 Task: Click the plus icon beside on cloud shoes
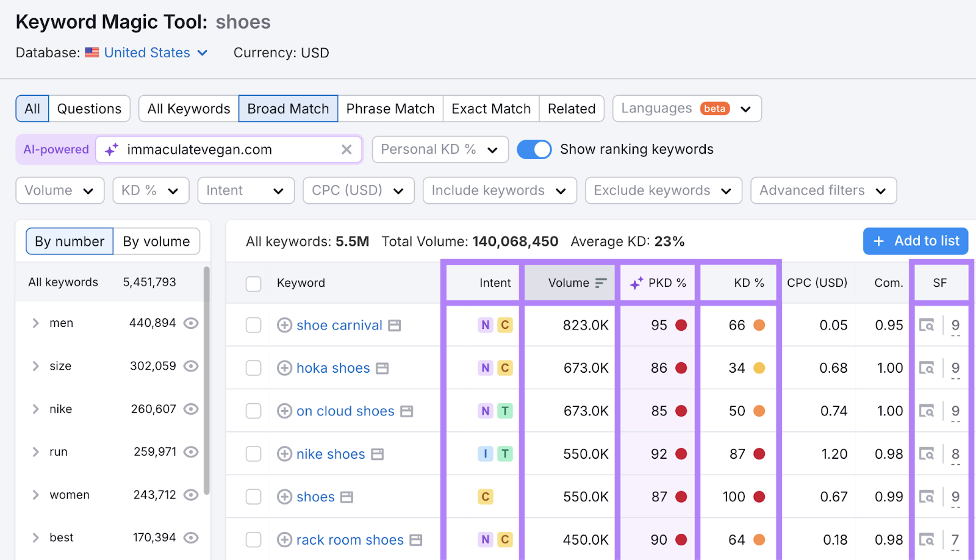point(284,411)
